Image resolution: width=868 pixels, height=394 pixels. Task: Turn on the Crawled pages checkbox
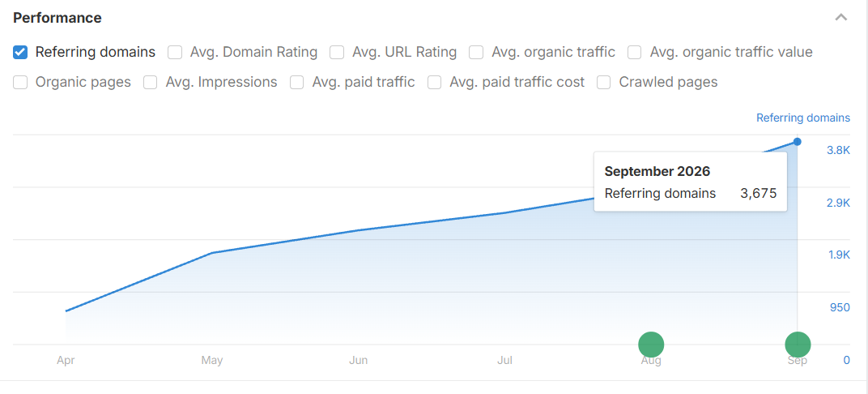(604, 83)
